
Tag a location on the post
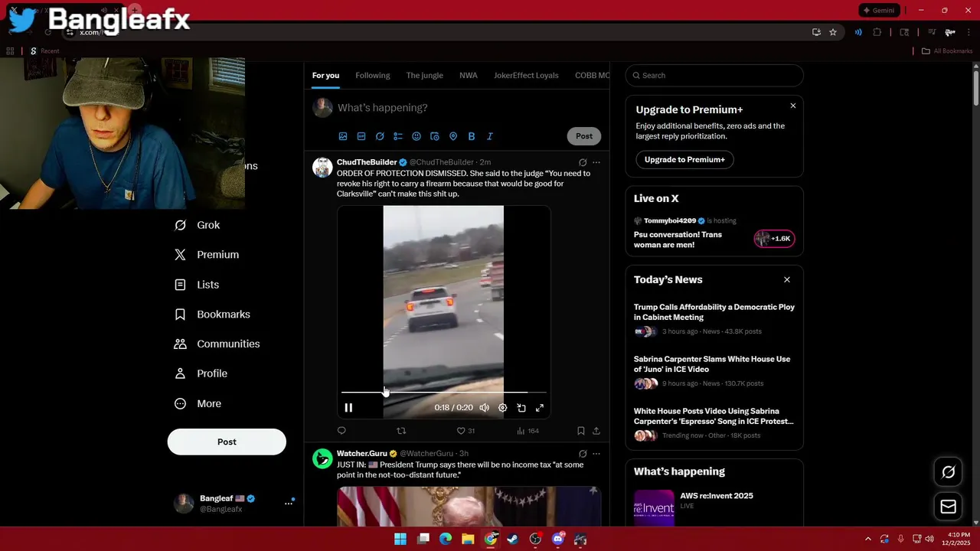point(453,136)
